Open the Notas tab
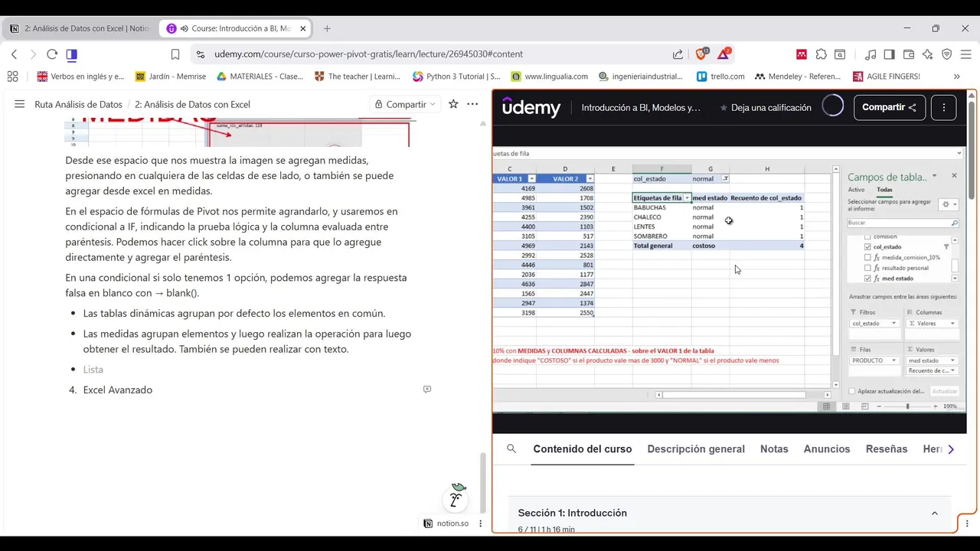 coord(774,449)
